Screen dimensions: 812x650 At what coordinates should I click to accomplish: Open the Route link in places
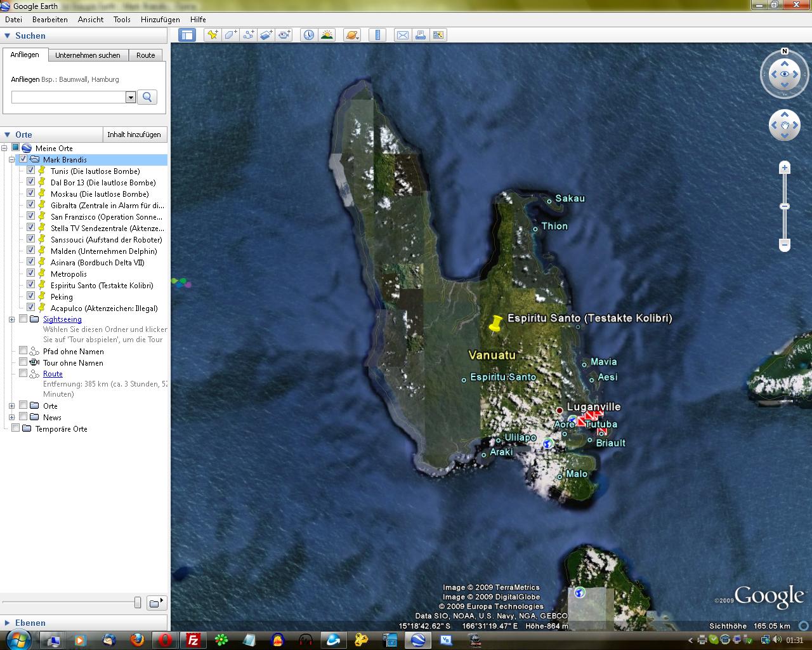point(53,374)
